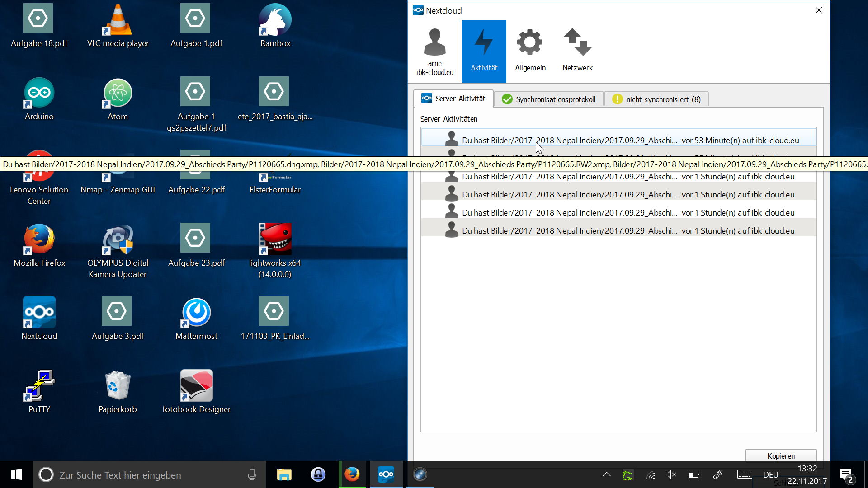Select the Nextcloud desktop shortcut
Viewport: 868px width, 488px height.
(39, 319)
